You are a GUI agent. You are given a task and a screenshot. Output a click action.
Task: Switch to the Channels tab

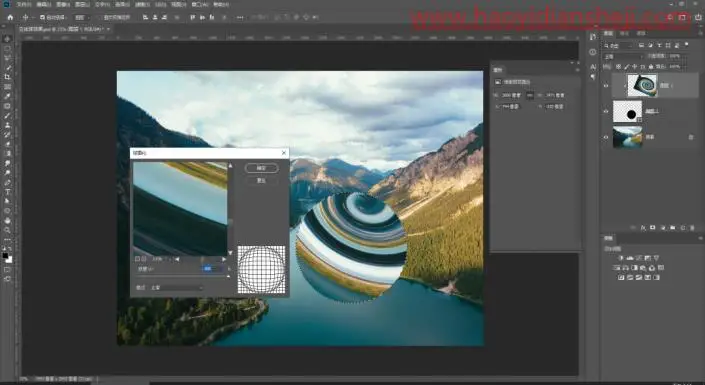tap(624, 33)
